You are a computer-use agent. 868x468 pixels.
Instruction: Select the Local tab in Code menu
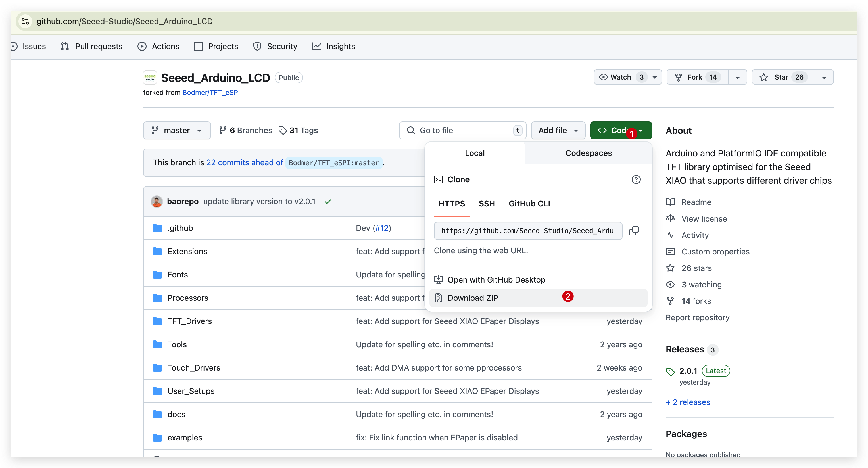(475, 153)
